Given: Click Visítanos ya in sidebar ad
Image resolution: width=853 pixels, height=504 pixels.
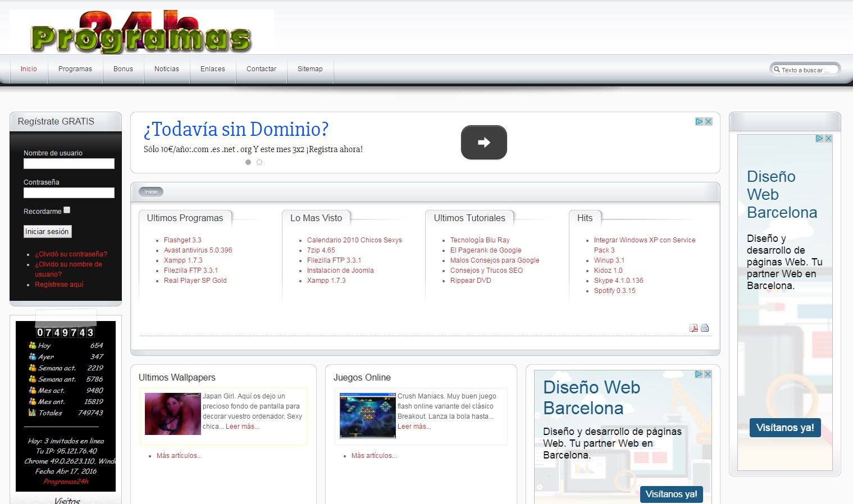Looking at the screenshot, I should click(785, 428).
